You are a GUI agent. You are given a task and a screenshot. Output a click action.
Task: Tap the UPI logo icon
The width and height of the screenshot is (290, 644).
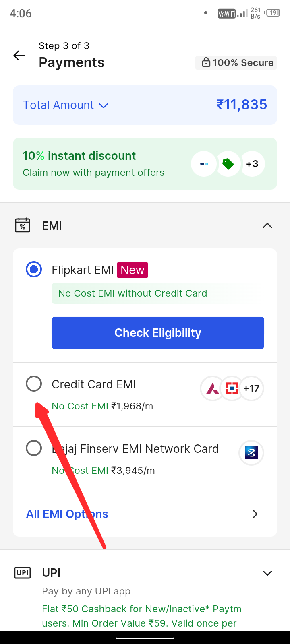pyautogui.click(x=23, y=573)
